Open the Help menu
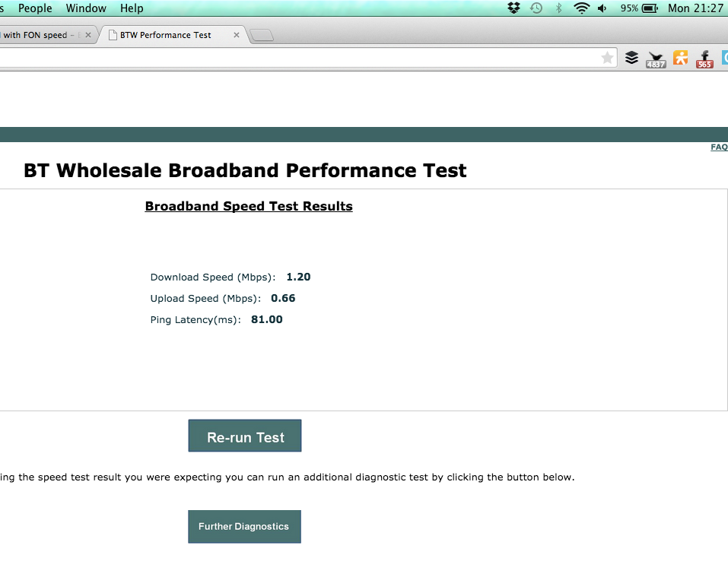728x577 pixels. (132, 8)
